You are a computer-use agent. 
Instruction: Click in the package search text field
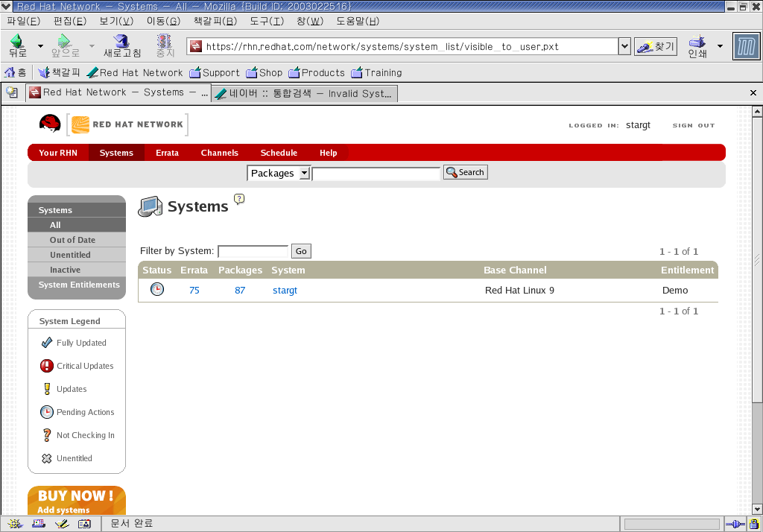(x=376, y=174)
